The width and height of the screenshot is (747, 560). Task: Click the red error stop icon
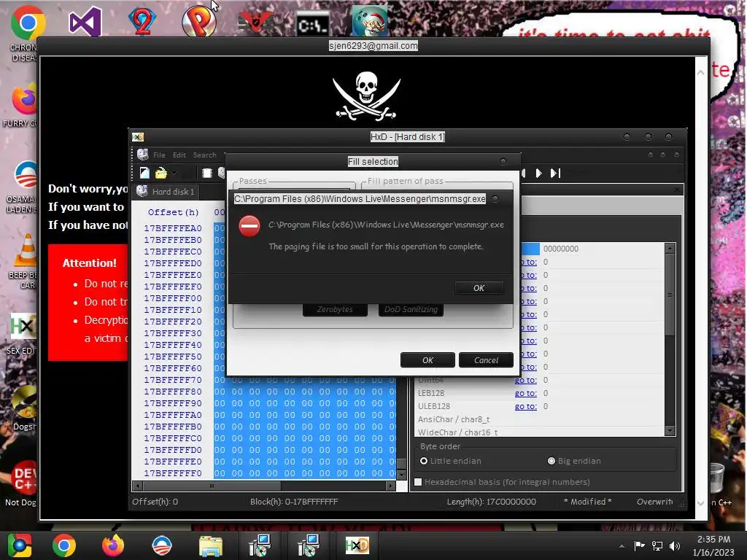249,226
